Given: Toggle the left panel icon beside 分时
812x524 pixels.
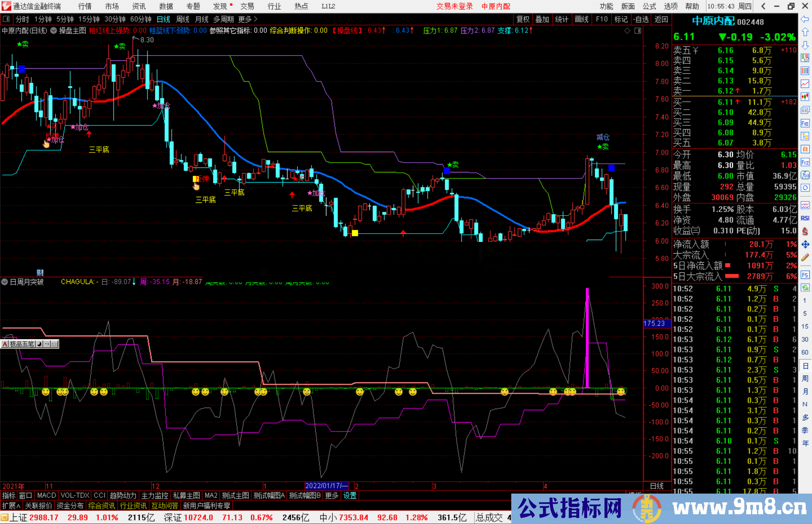Looking at the screenshot, I should 6,19.
